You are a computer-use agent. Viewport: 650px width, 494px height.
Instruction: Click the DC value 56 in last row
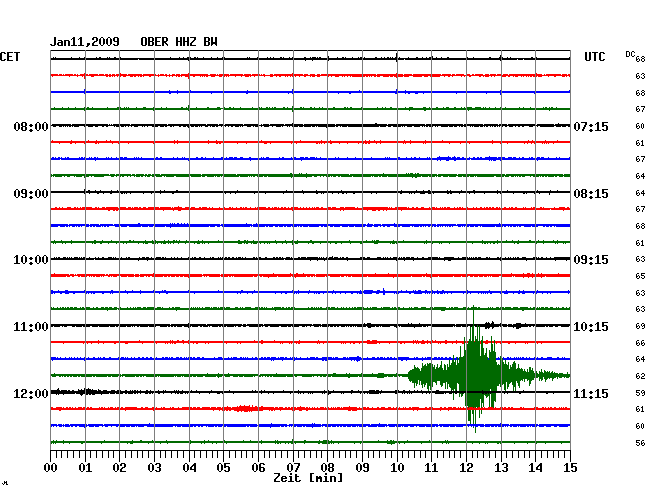[640, 443]
